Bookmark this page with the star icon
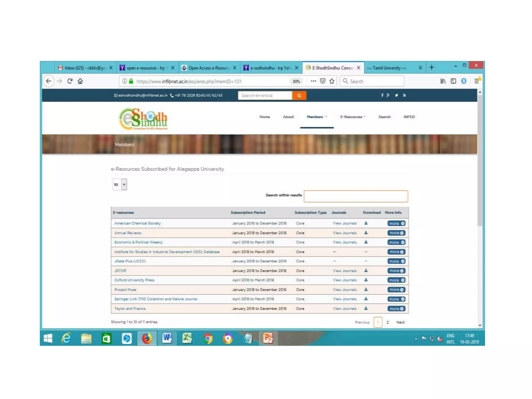 [332, 81]
